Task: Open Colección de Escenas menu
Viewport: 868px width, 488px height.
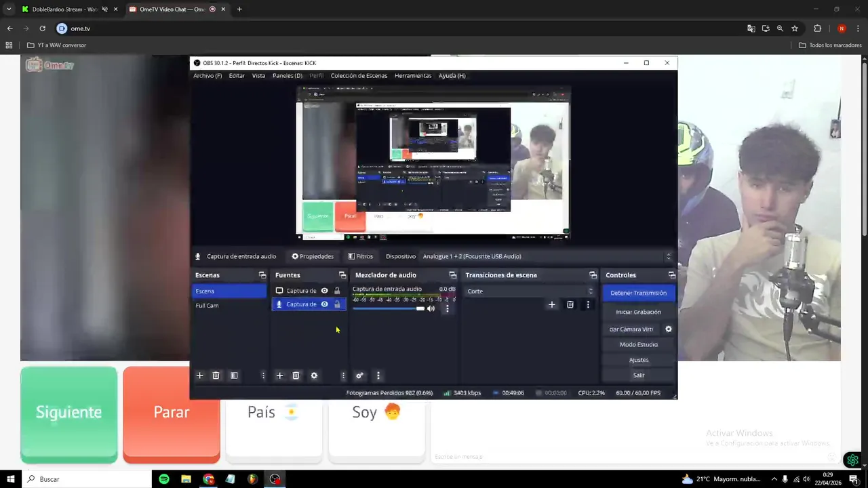Action: (x=359, y=76)
